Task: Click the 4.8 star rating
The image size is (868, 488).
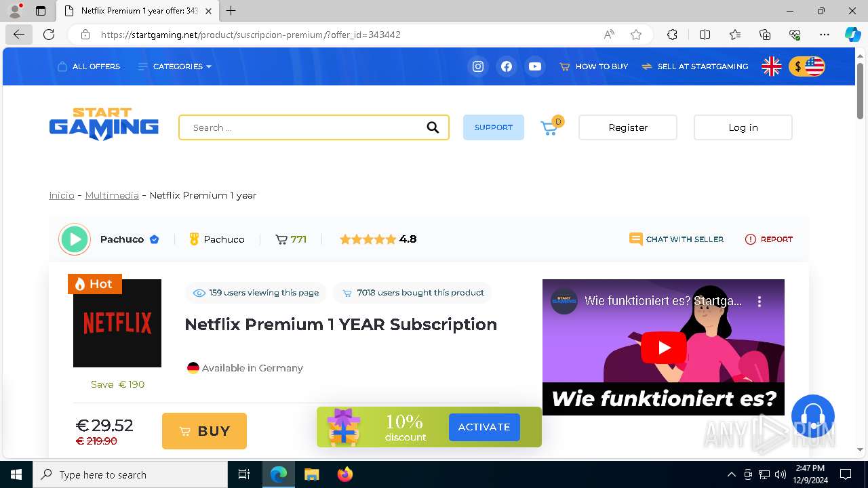Action: [378, 239]
